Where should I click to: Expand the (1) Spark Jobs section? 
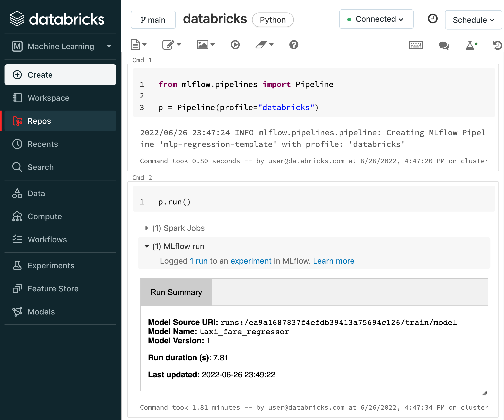(x=175, y=228)
